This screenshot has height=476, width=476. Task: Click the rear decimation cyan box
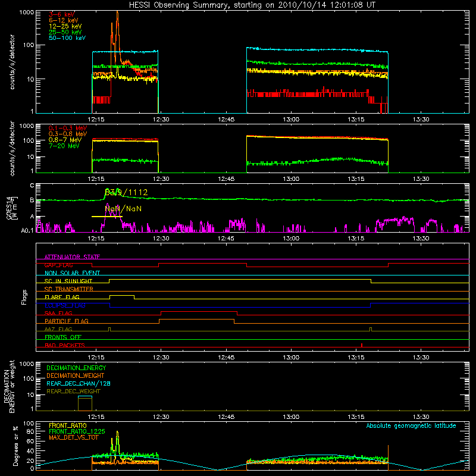point(85,396)
